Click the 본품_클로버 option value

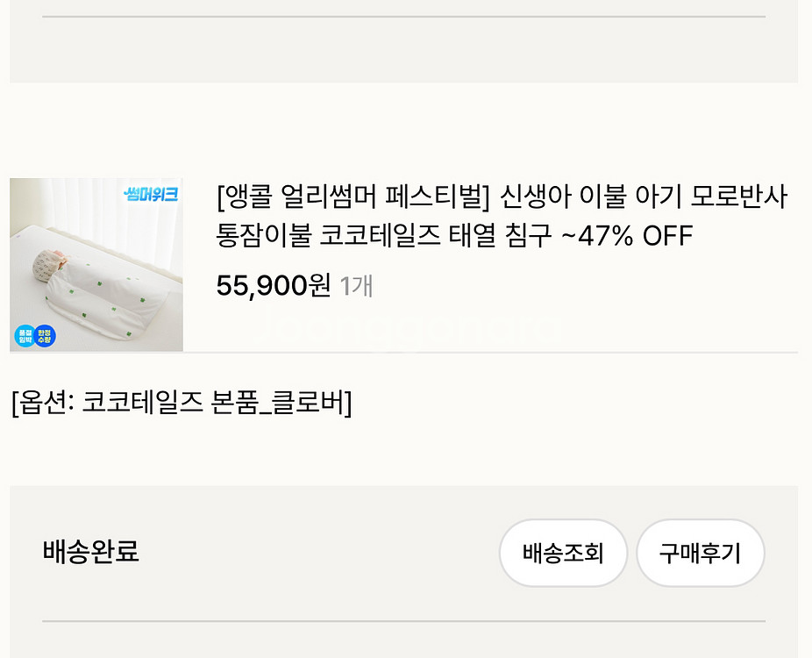pyautogui.click(x=281, y=403)
